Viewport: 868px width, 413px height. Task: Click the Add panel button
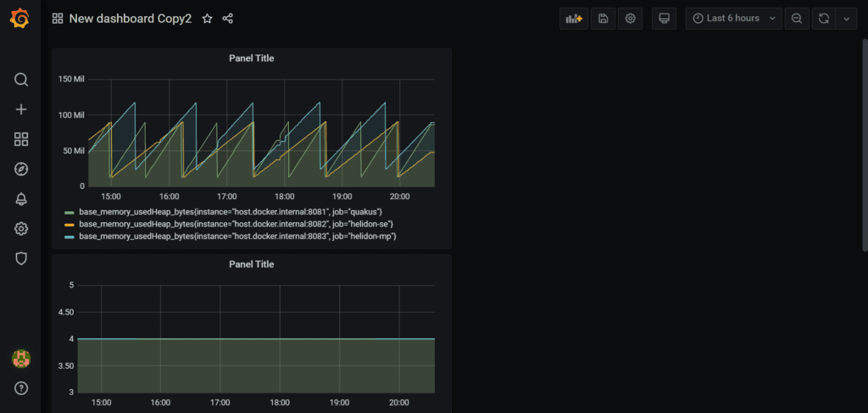pos(574,19)
